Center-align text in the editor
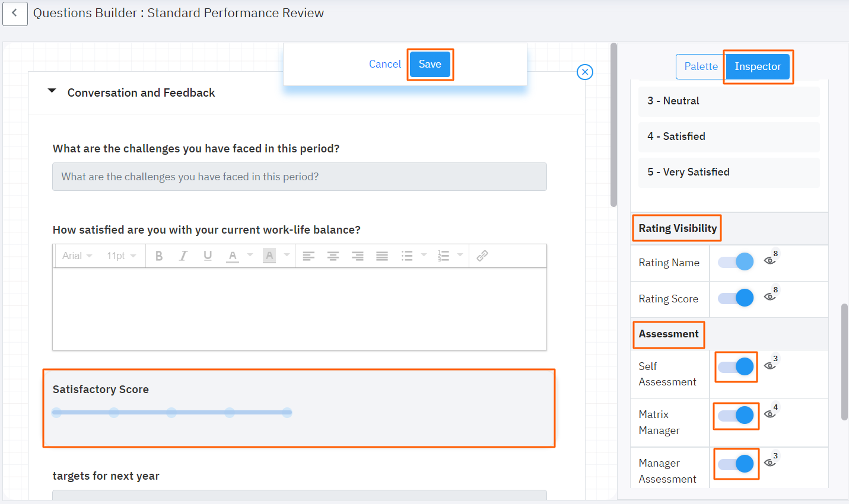 333,256
